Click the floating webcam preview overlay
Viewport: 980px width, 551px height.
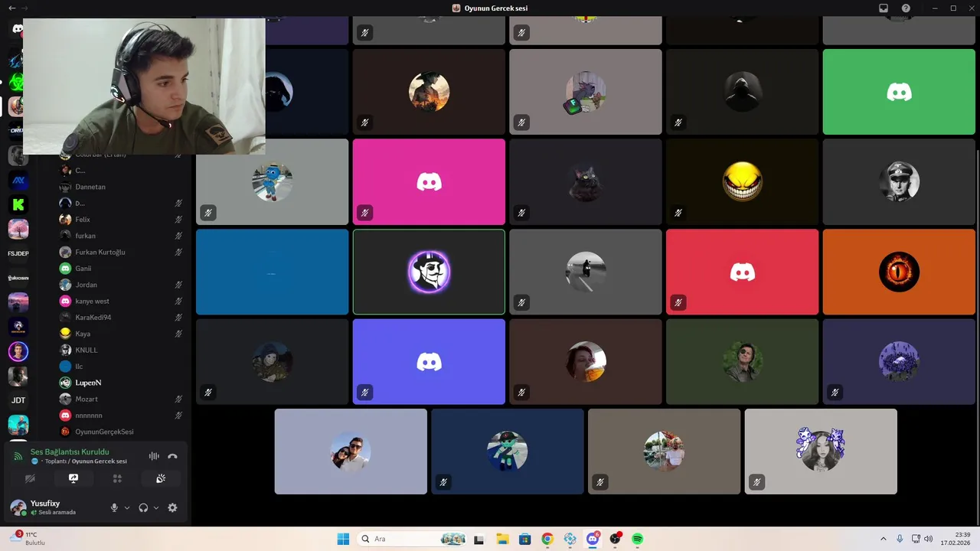[x=144, y=86]
